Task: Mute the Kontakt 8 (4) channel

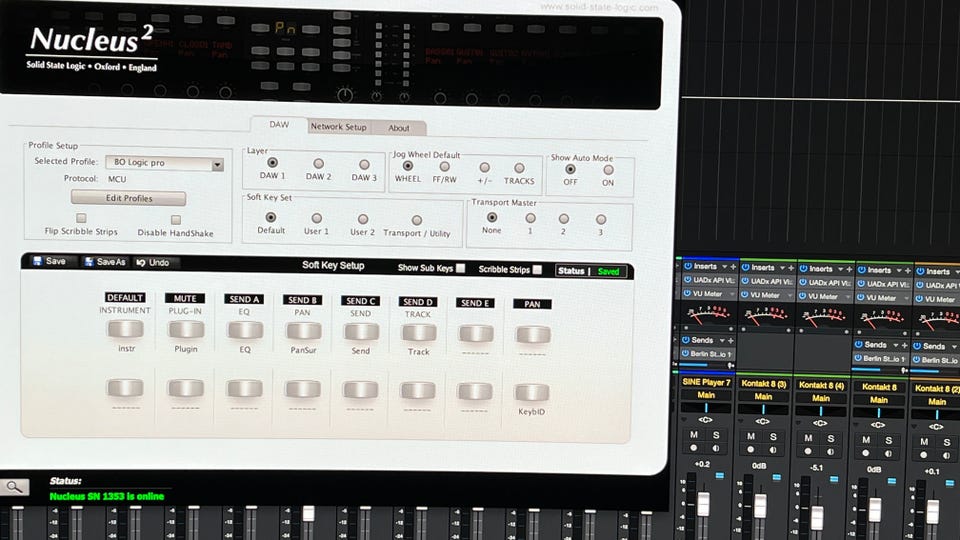Action: tap(808, 438)
